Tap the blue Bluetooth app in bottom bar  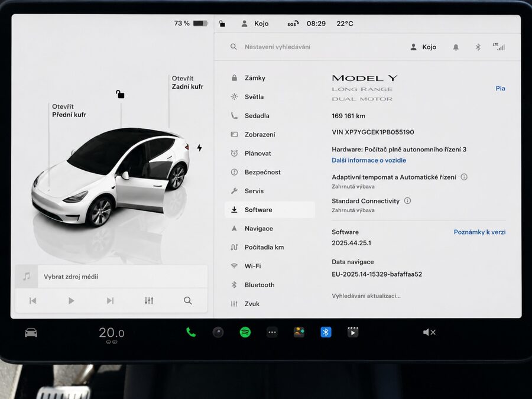pyautogui.click(x=326, y=332)
